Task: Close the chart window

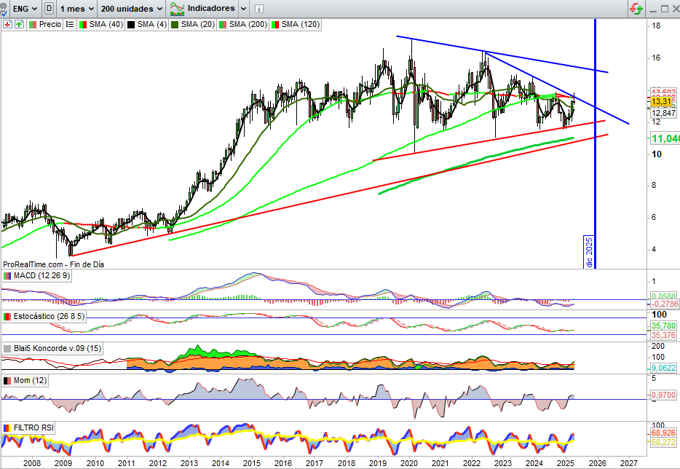Action: [x=675, y=9]
